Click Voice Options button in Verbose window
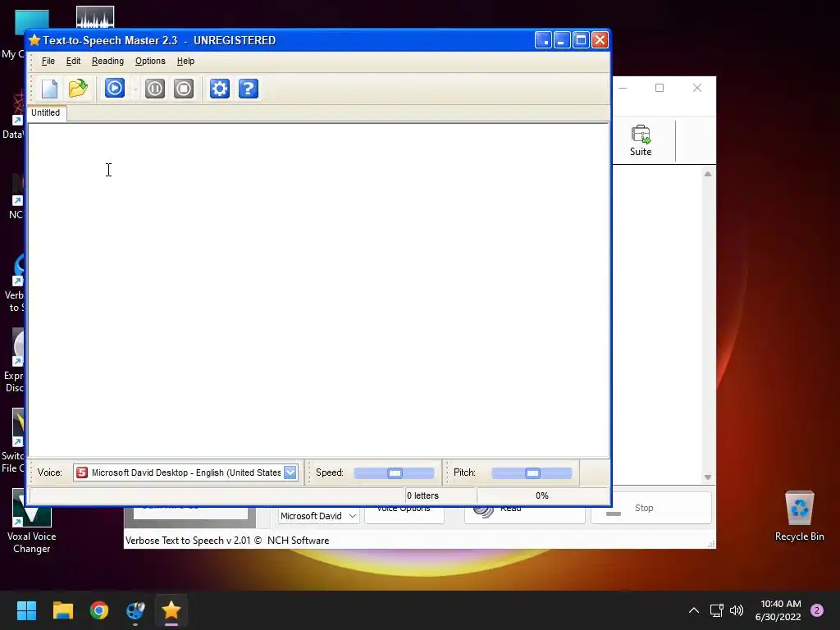 (404, 514)
